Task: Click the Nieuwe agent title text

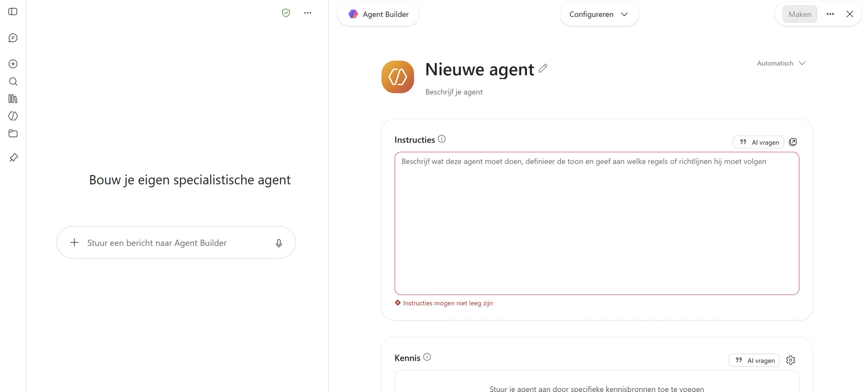Action: click(480, 69)
